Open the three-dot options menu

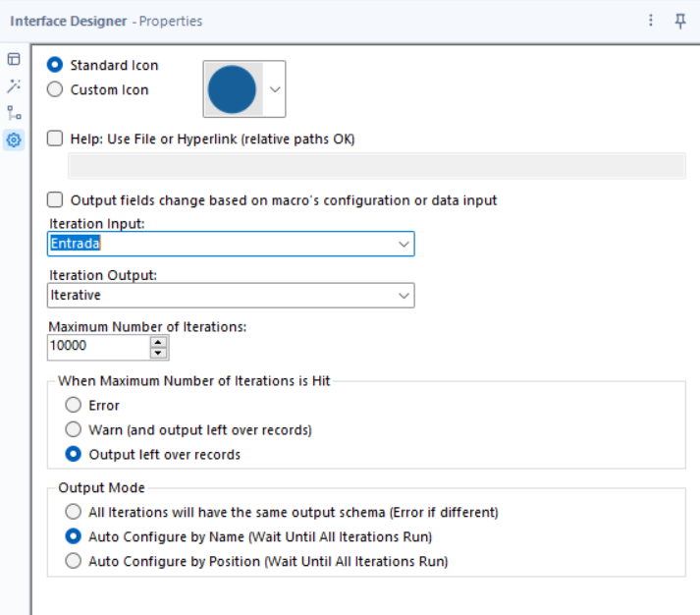(x=651, y=20)
